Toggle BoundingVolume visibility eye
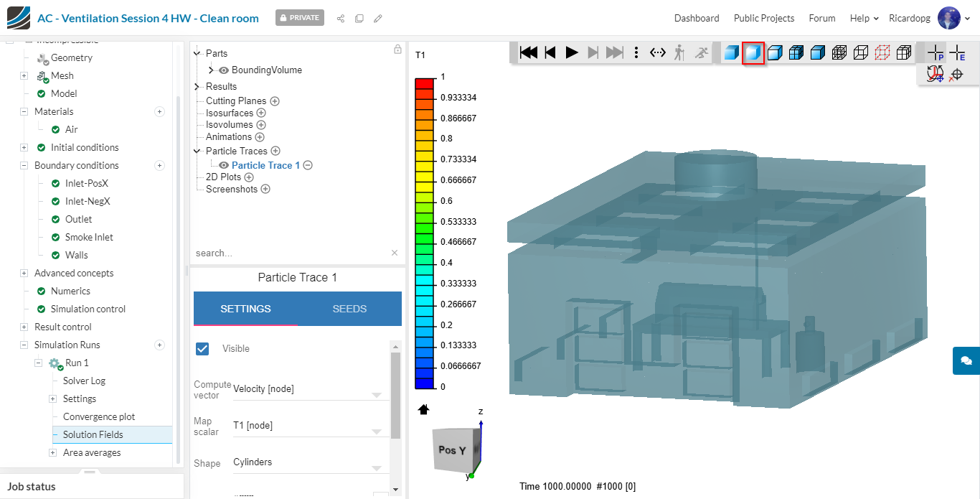The height and width of the screenshot is (499, 980). pos(224,70)
